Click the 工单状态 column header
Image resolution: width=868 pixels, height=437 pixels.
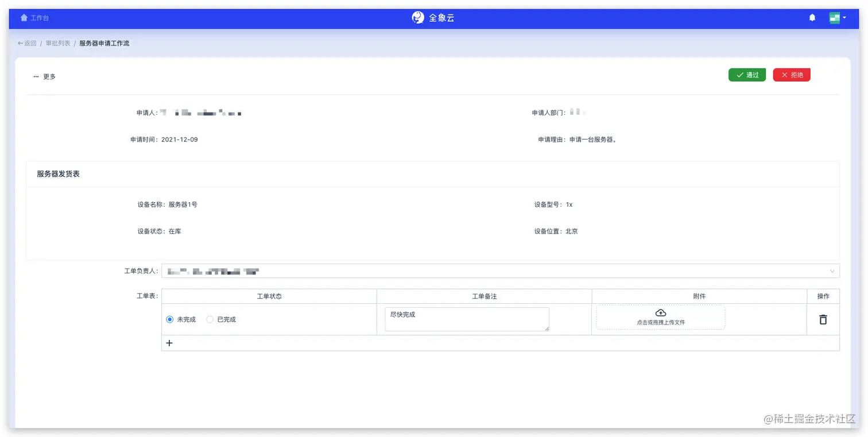[269, 296]
